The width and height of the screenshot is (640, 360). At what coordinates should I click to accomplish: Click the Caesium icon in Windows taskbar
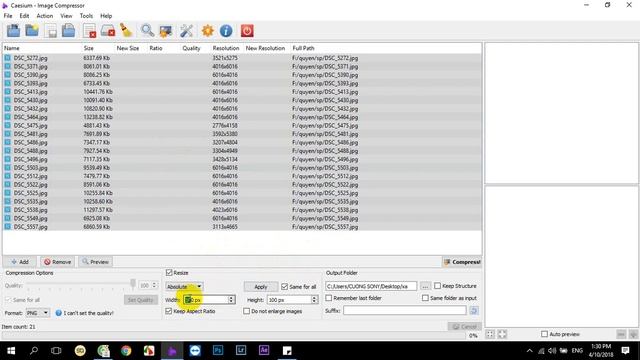(172, 350)
